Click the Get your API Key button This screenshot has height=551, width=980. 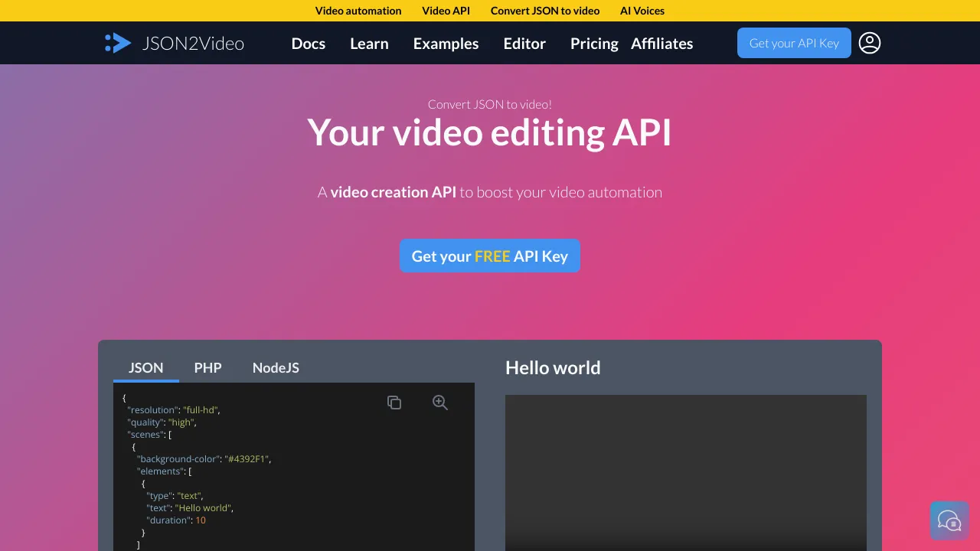pyautogui.click(x=794, y=43)
